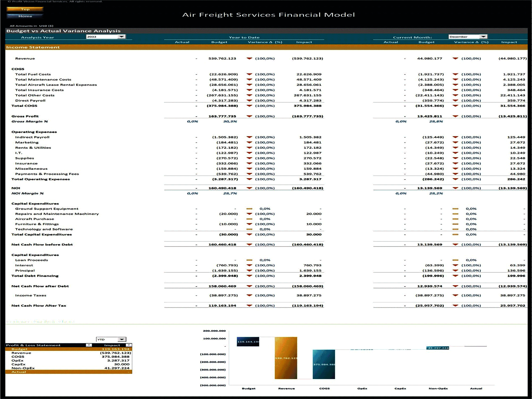The image size is (532, 399).
Task: Go to Home via the Home button
Action: (x=25, y=16)
